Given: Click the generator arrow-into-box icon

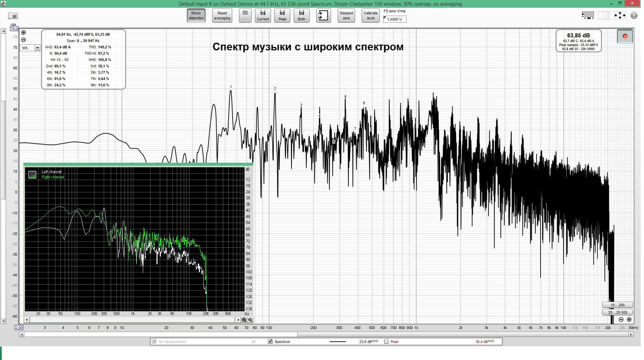Looking at the screenshot, I should pos(323,16).
